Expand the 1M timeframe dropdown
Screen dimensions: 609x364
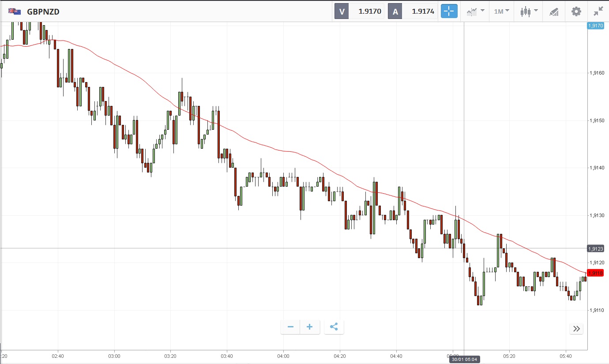501,11
